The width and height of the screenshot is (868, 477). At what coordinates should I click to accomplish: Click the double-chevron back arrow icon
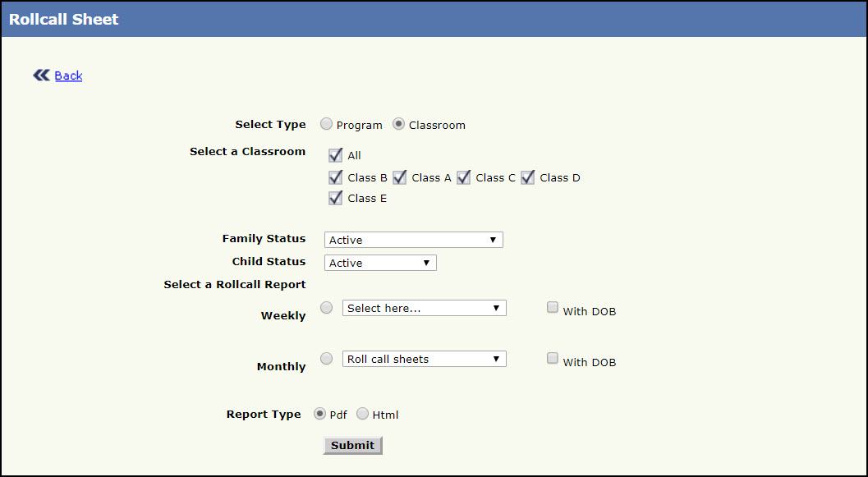(41, 76)
